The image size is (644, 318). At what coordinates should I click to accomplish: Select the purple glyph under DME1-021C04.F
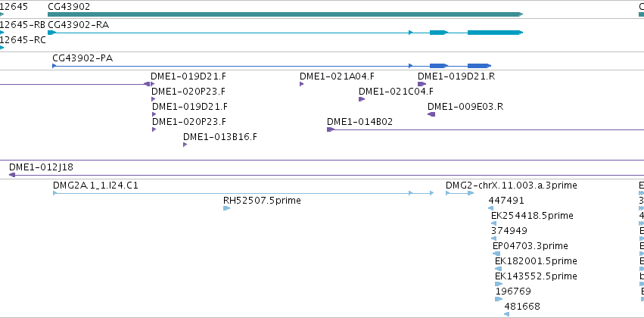362,99
